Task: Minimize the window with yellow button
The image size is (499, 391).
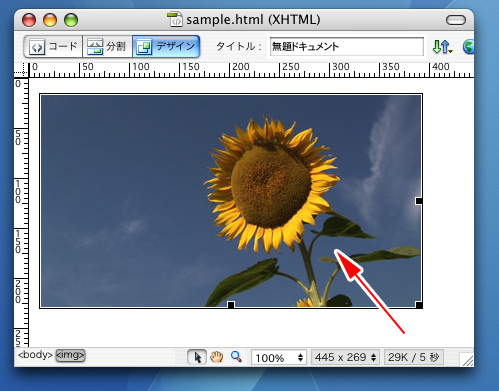Action: (50, 20)
